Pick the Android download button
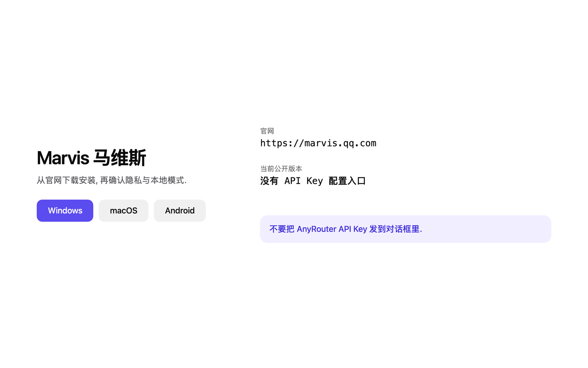Image resolution: width=588 pixels, height=368 pixels. (180, 210)
